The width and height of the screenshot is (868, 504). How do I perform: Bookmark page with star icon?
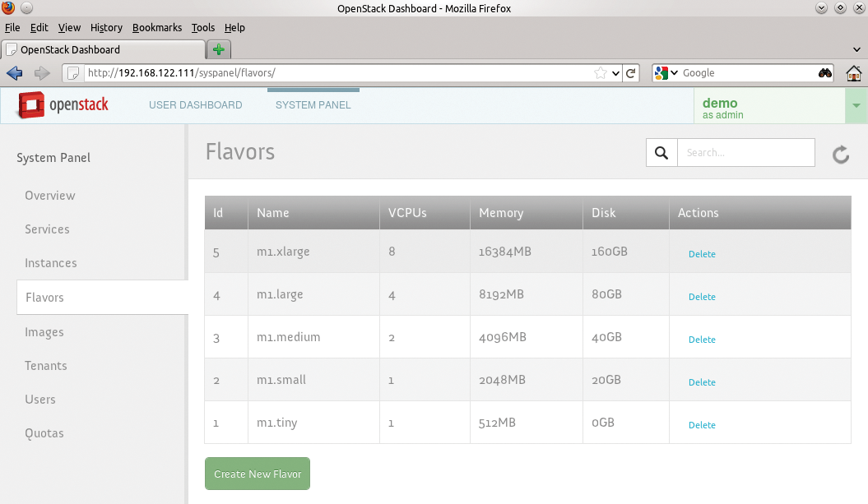(601, 73)
